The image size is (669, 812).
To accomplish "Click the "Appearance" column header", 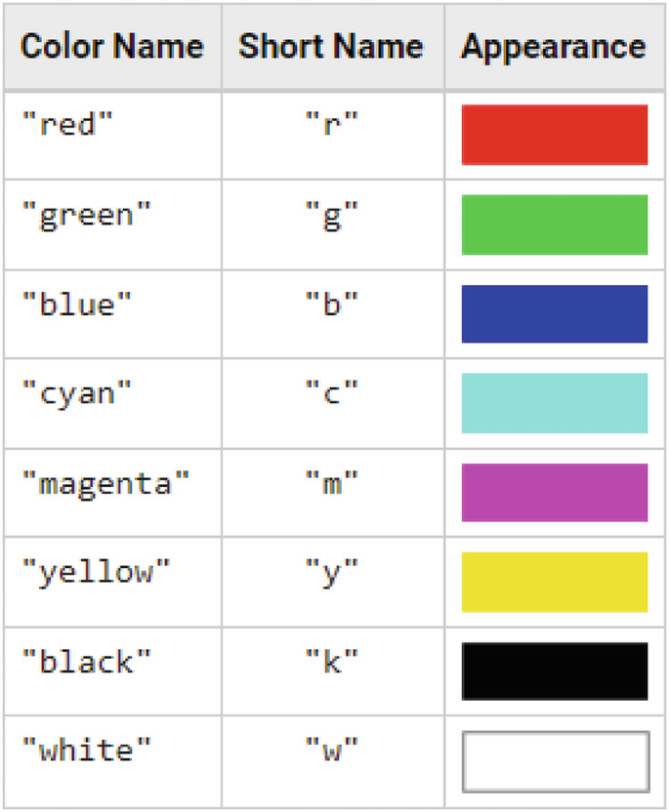I will (x=554, y=47).
